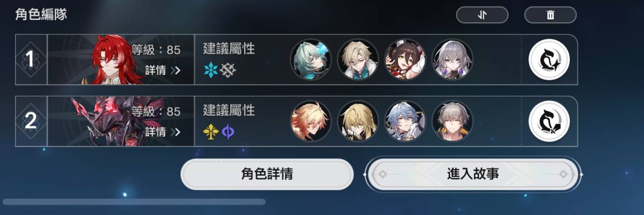Select the teal-haired character with blue flame
This screenshot has height=215, width=644.
[x=311, y=60]
